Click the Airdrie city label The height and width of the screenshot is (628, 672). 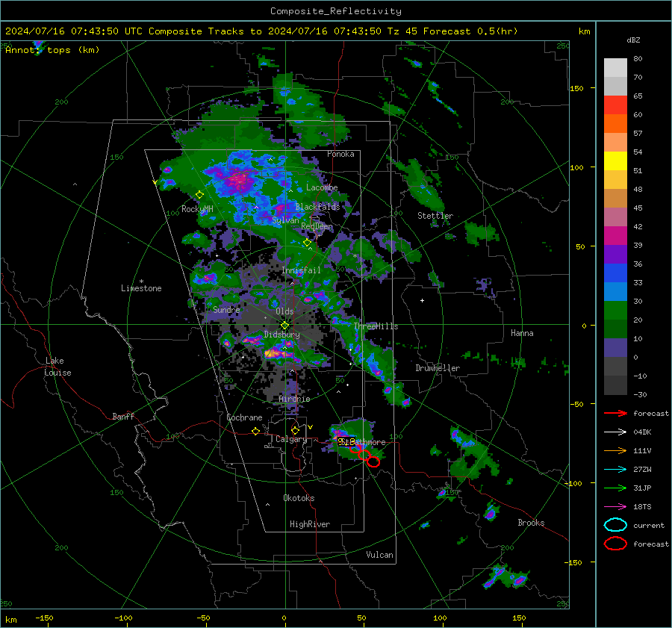pos(294,399)
